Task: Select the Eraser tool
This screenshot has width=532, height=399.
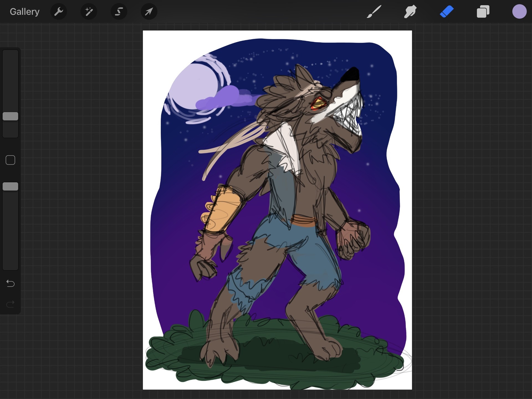Action: [447, 11]
